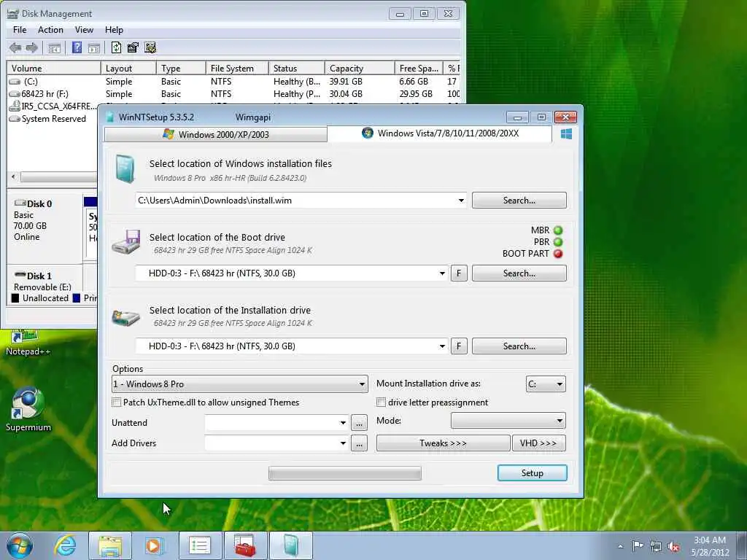Viewport: 747px width, 560px height.
Task: Click the action pane toggle icon beside help
Action: pyautogui.click(x=94, y=47)
